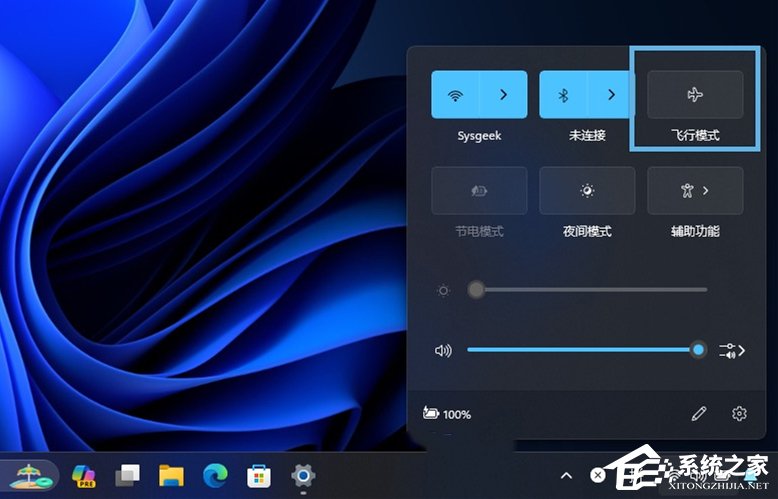
Task: Mute using the speaker volume icon
Action: pyautogui.click(x=443, y=351)
